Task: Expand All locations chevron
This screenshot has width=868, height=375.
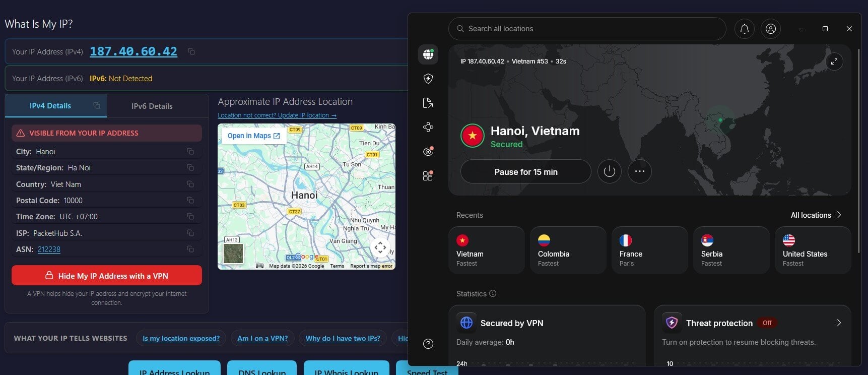Action: coord(839,215)
